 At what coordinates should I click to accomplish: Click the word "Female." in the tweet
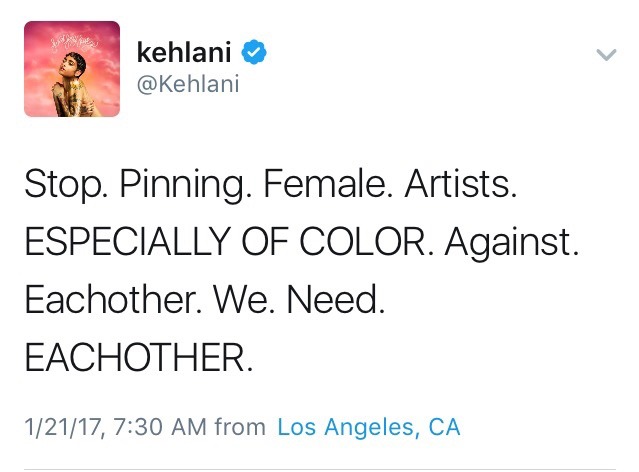click(x=328, y=184)
